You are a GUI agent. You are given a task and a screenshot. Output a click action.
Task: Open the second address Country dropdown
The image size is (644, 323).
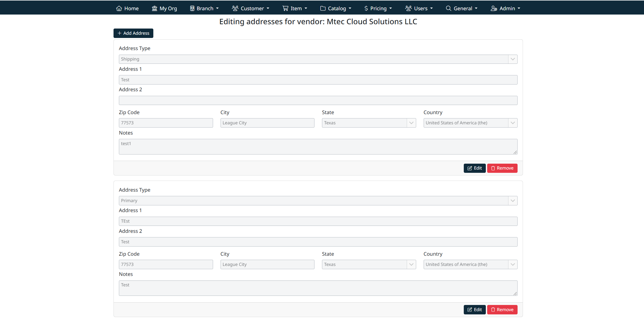512,265
